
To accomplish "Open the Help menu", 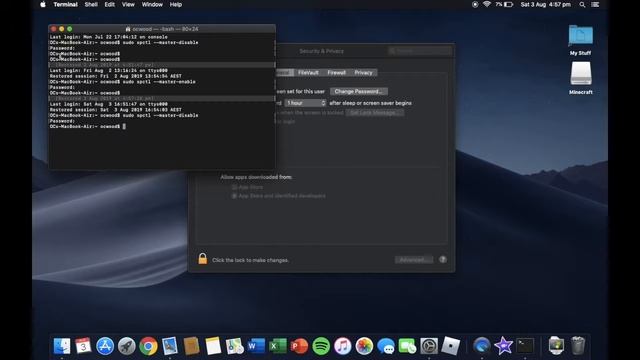I will pos(176,4).
